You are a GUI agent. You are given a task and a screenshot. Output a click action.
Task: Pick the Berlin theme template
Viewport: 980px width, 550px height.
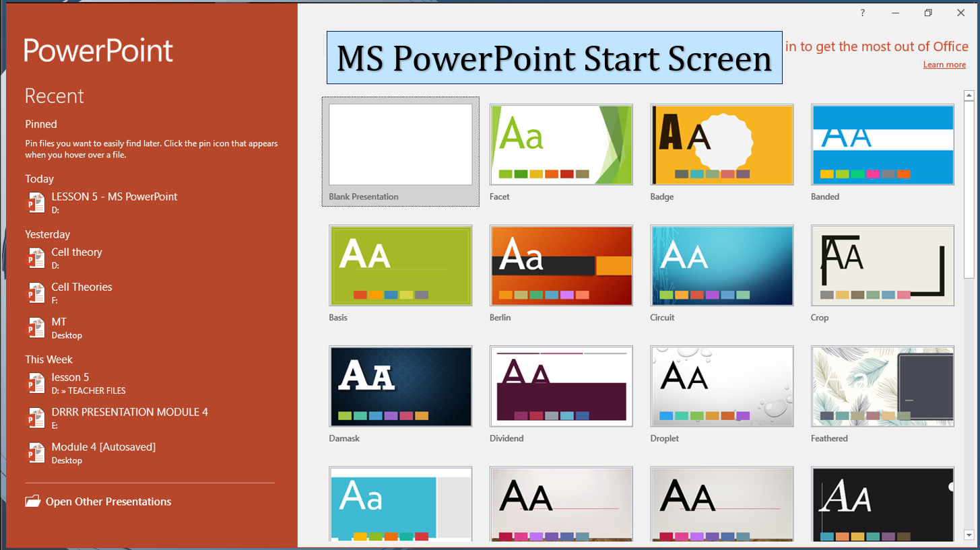[561, 266]
